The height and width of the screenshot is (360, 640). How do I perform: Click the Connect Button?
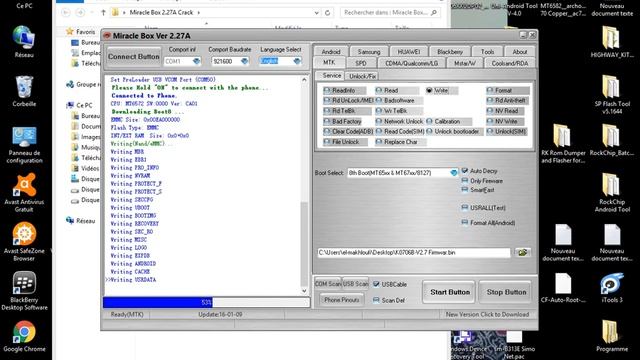(x=133, y=56)
